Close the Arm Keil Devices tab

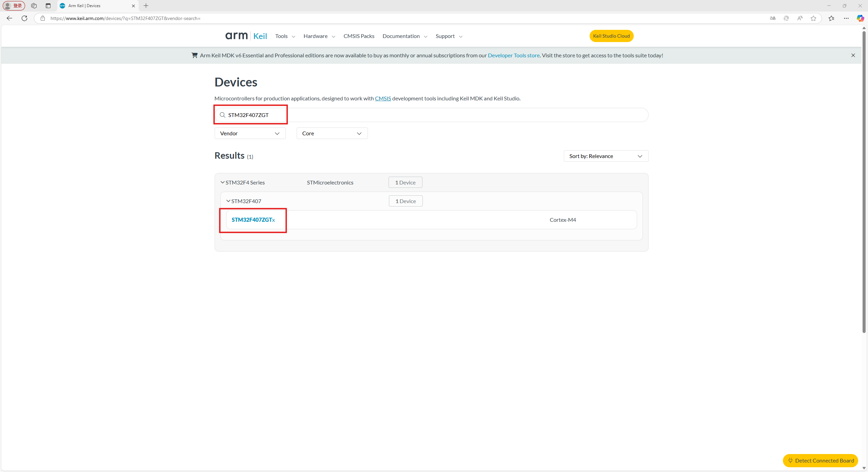coord(133,6)
